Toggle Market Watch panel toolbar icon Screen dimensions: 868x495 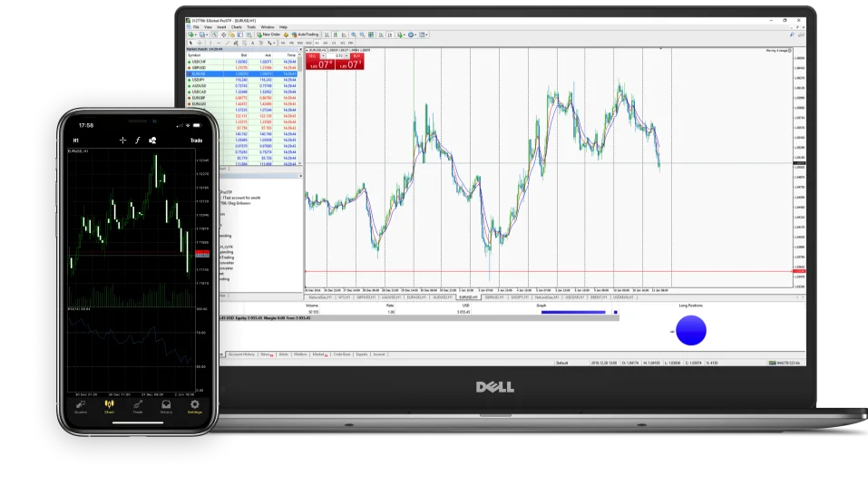click(214, 34)
